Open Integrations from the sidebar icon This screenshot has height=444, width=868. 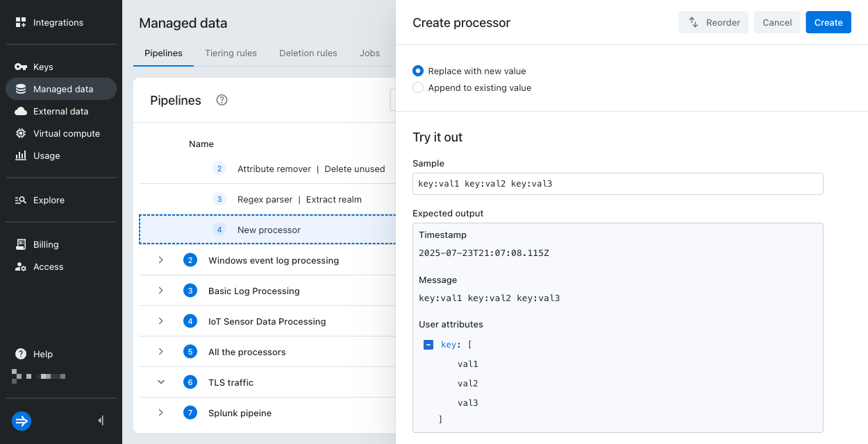21,22
